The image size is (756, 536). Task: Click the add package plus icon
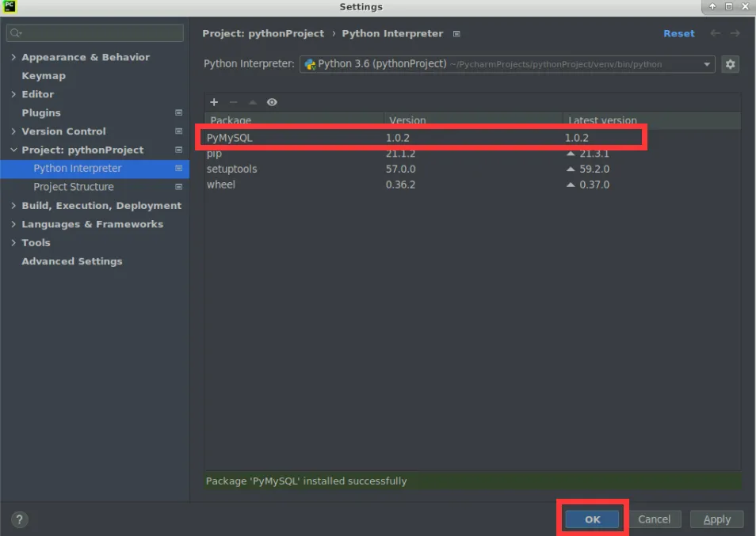pyautogui.click(x=214, y=102)
